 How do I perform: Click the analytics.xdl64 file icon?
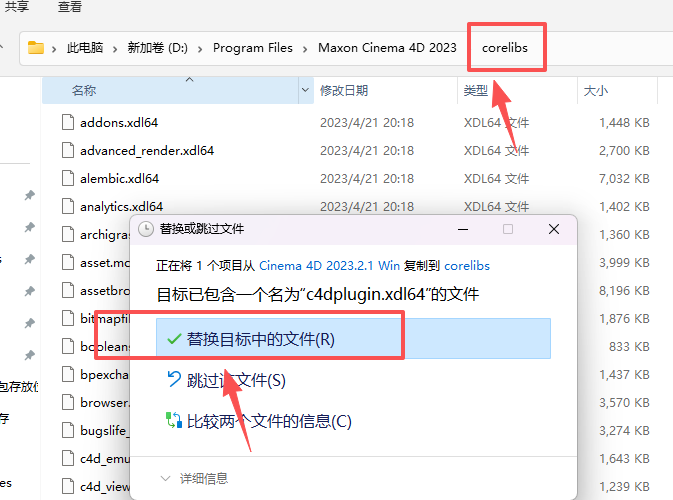(68, 206)
